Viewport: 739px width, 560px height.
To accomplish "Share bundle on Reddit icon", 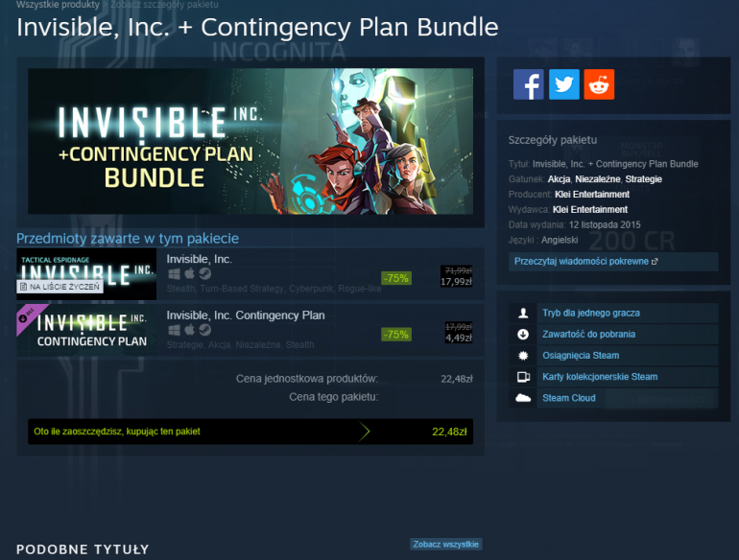I will [x=599, y=84].
